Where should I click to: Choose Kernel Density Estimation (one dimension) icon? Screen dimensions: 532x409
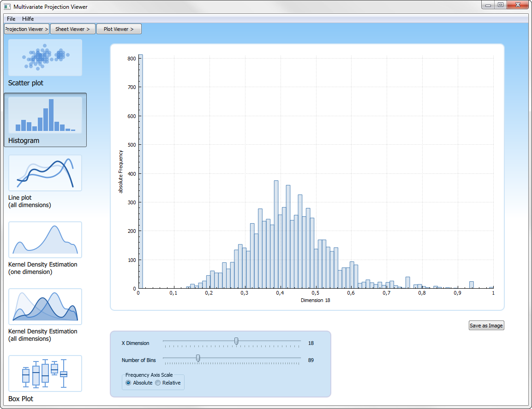(x=45, y=240)
